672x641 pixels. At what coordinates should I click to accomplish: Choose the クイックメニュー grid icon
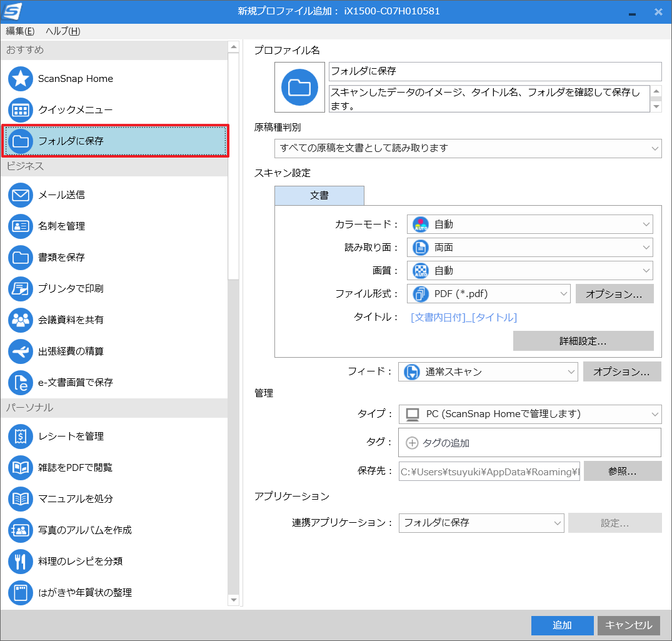coord(20,110)
